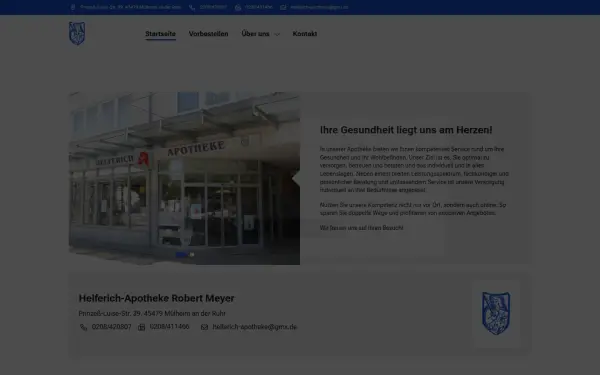Expand the Über uns dropdown chevron
The width and height of the screenshot is (600, 375).
pos(277,34)
